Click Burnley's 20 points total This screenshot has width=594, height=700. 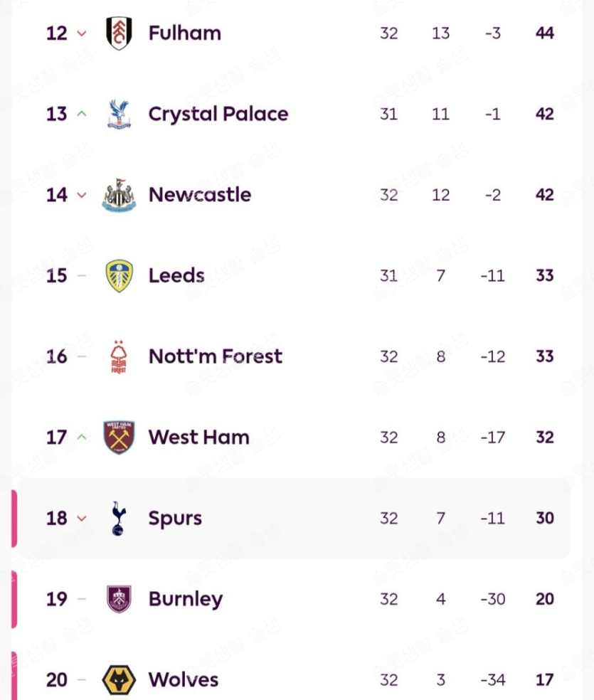click(544, 599)
